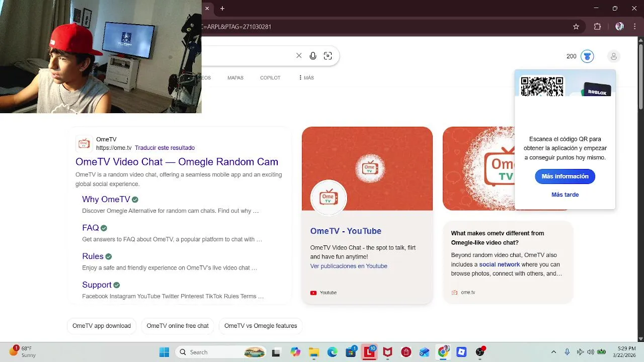Open OBS Studio from the taskbar
The width and height of the screenshot is (644, 362).
point(480,352)
